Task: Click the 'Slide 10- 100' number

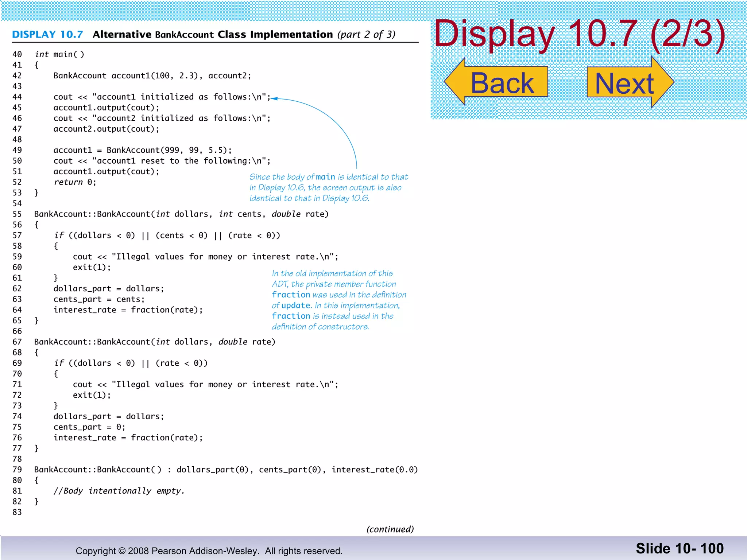Action: click(x=680, y=549)
